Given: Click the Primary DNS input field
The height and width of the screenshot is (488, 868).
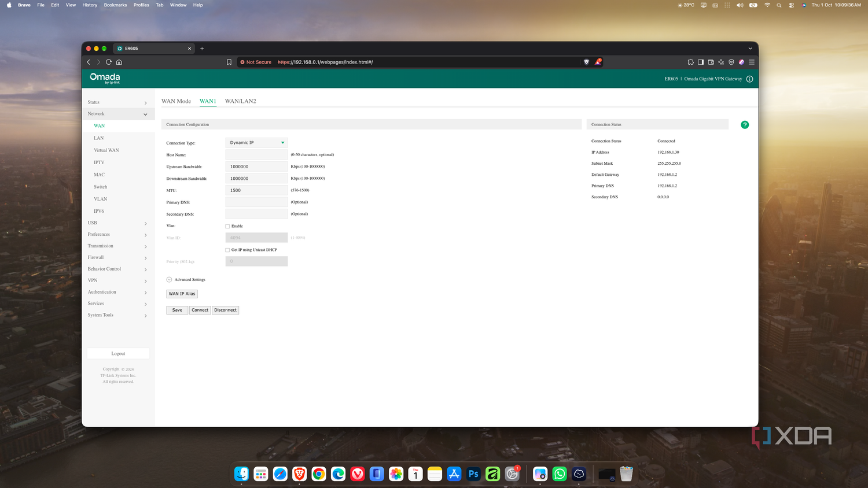Looking at the screenshot, I should 256,202.
